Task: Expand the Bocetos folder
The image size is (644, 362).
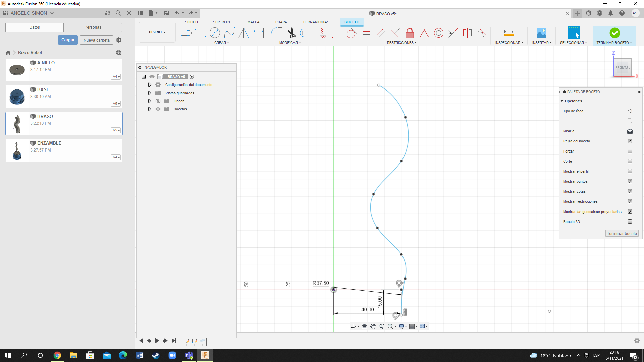Action: [150, 109]
